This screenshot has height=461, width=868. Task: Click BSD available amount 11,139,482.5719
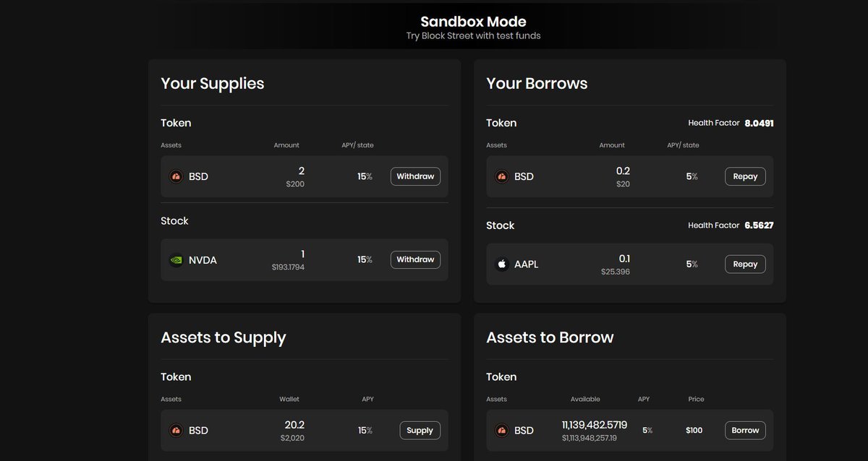click(594, 424)
